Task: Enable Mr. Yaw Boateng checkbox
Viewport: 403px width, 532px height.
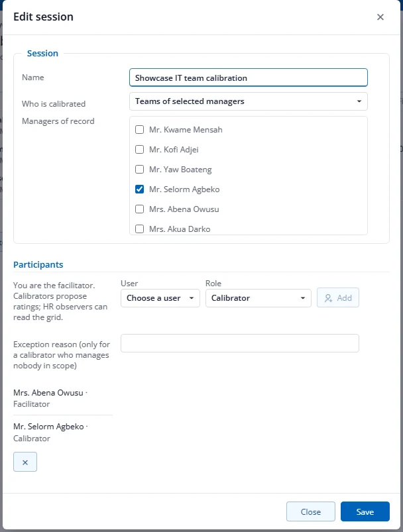Action: [140, 170]
